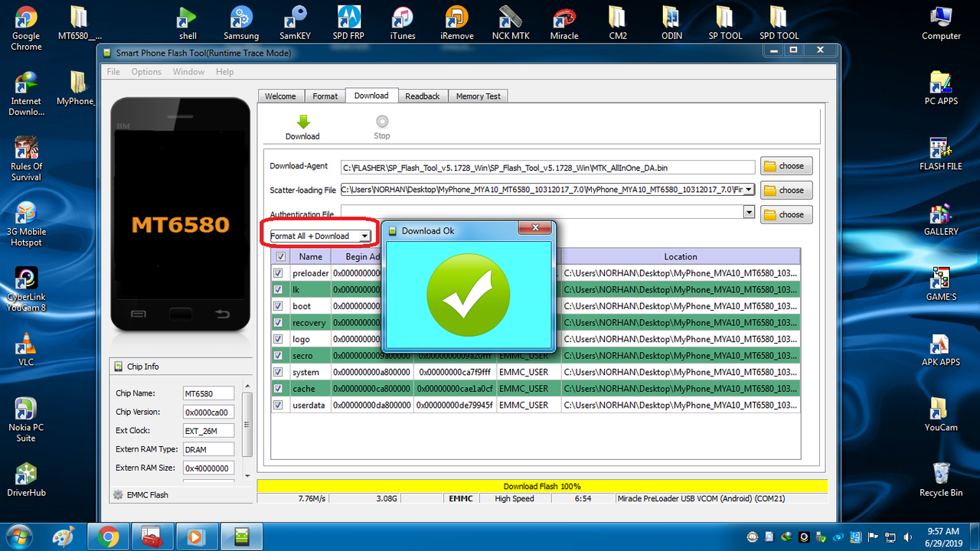Viewport: 980px width, 551px height.
Task: Open the File menu
Action: pyautogui.click(x=113, y=72)
